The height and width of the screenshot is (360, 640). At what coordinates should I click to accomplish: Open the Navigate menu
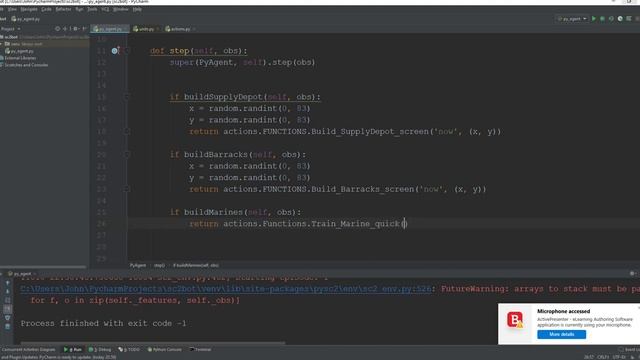(x=29, y=9)
